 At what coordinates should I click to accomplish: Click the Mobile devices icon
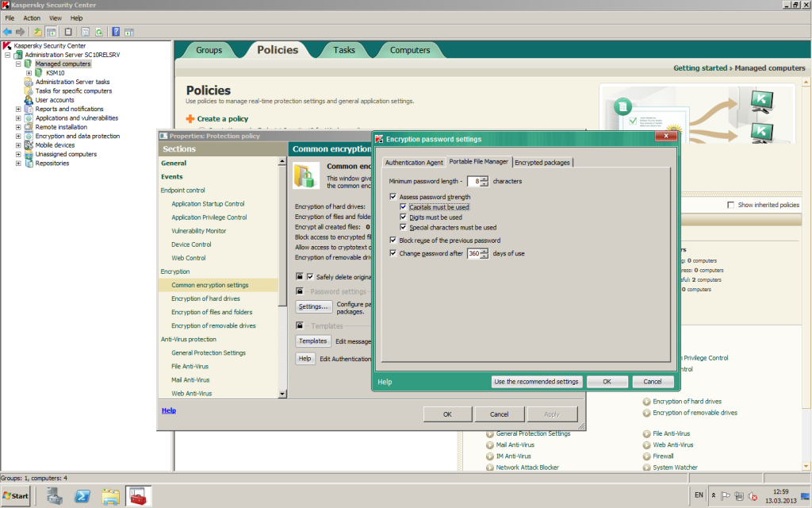[29, 145]
